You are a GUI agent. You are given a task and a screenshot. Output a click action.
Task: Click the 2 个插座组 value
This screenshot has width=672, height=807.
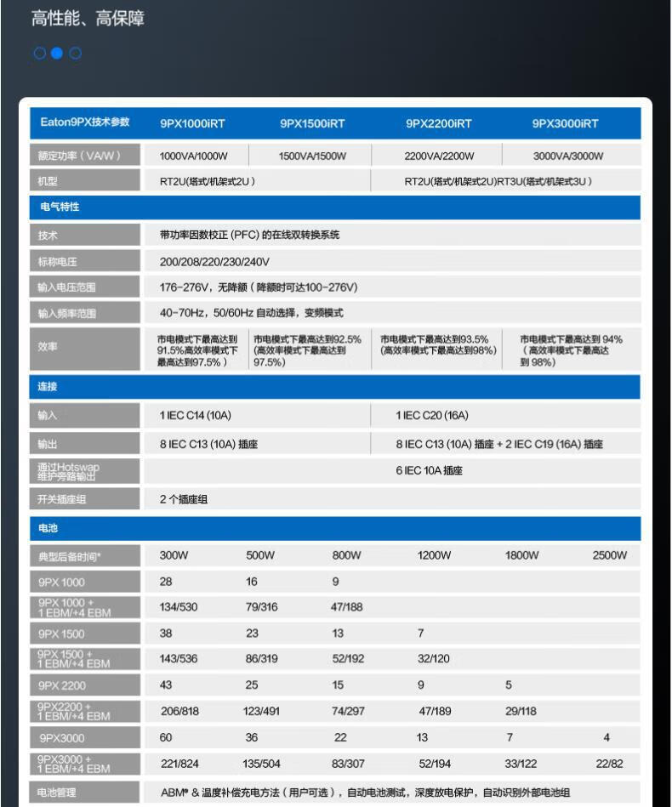pos(184,499)
